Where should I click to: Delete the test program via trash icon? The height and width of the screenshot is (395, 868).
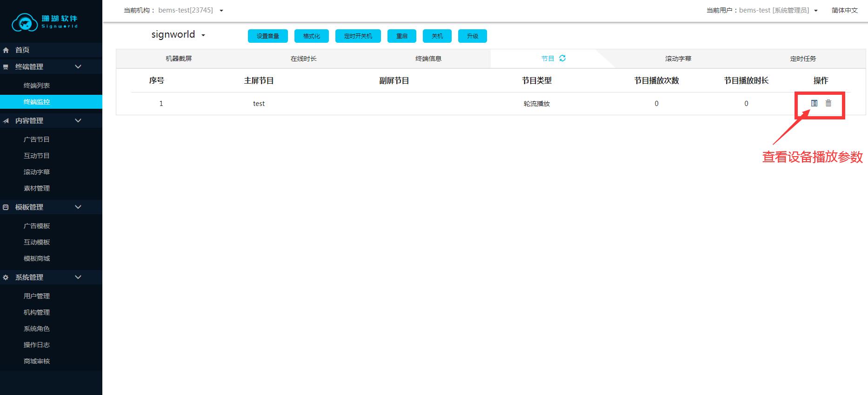pos(828,103)
